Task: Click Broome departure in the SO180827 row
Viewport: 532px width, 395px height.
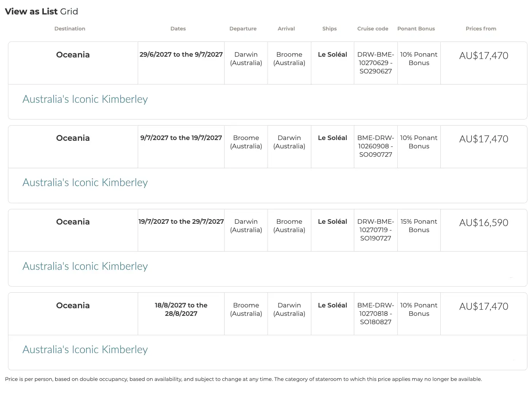Action: (x=246, y=309)
